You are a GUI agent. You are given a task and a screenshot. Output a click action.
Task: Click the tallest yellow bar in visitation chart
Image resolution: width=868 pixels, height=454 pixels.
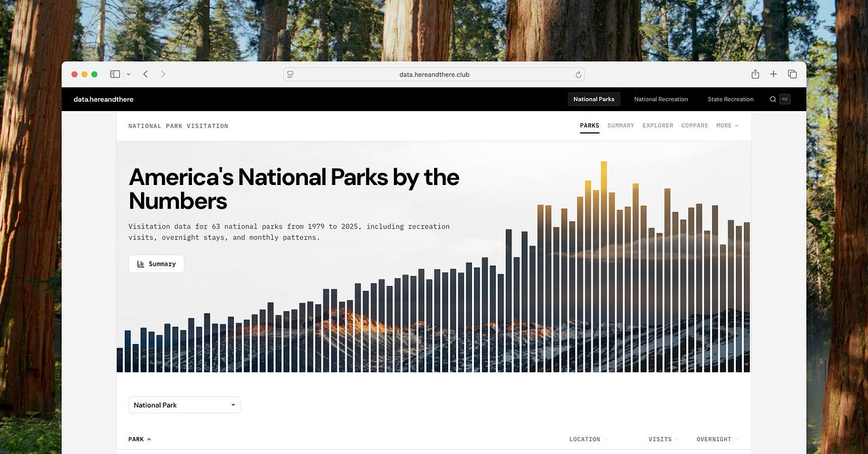604,266
